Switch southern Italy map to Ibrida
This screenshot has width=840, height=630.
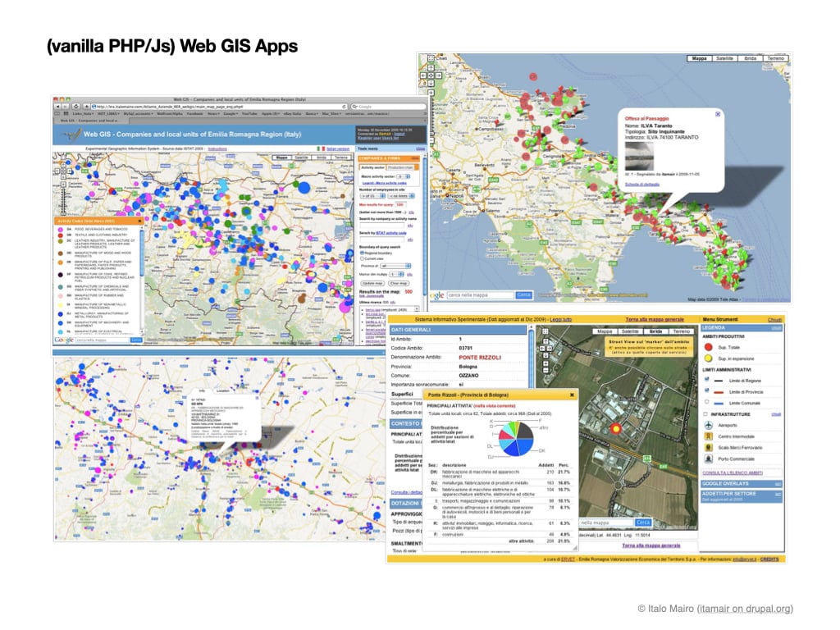tap(750, 58)
